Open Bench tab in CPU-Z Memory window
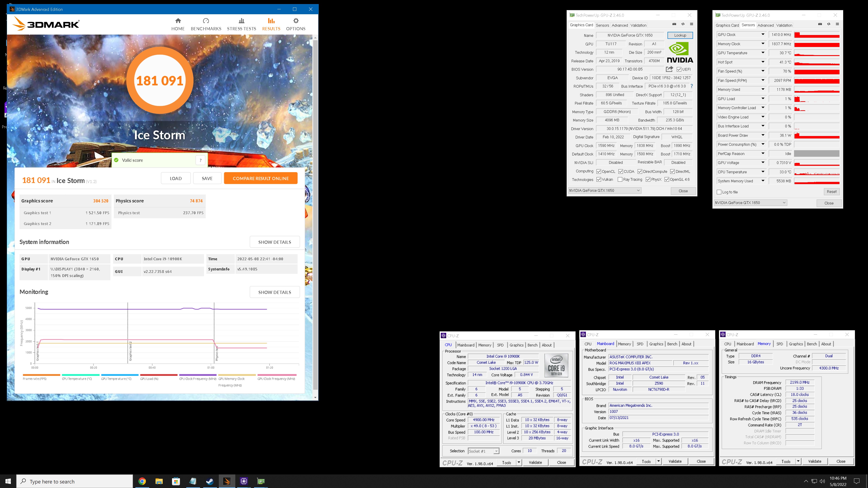The width and height of the screenshot is (868, 488). click(x=812, y=344)
